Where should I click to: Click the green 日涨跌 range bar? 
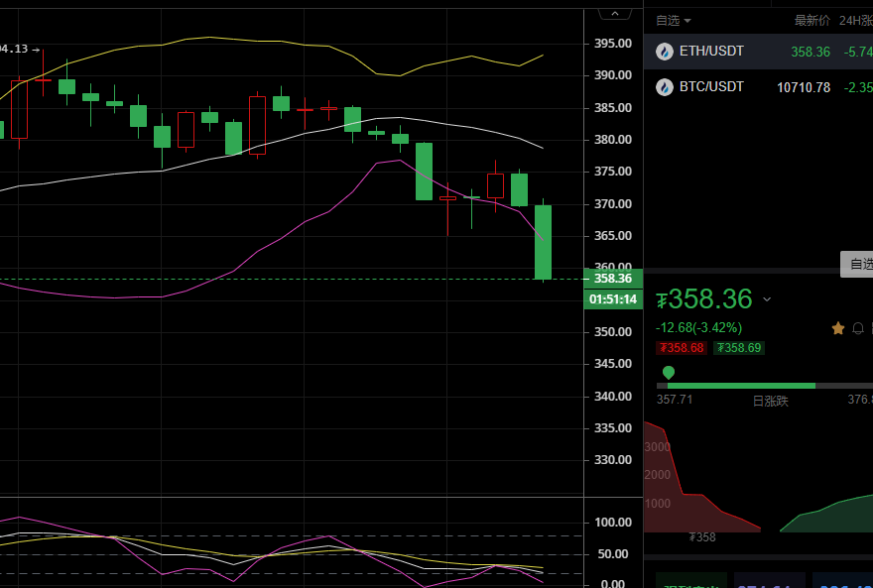741,386
